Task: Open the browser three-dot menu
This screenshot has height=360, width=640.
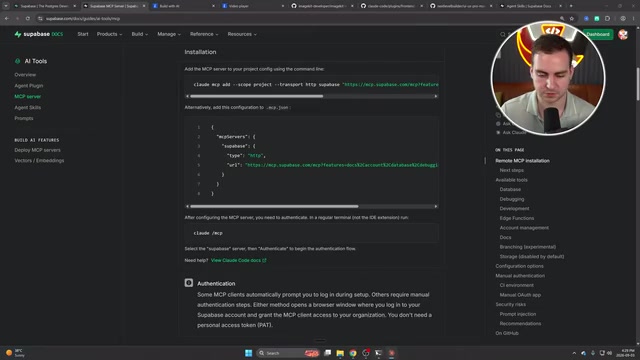Action: pyautogui.click(x=633, y=18)
